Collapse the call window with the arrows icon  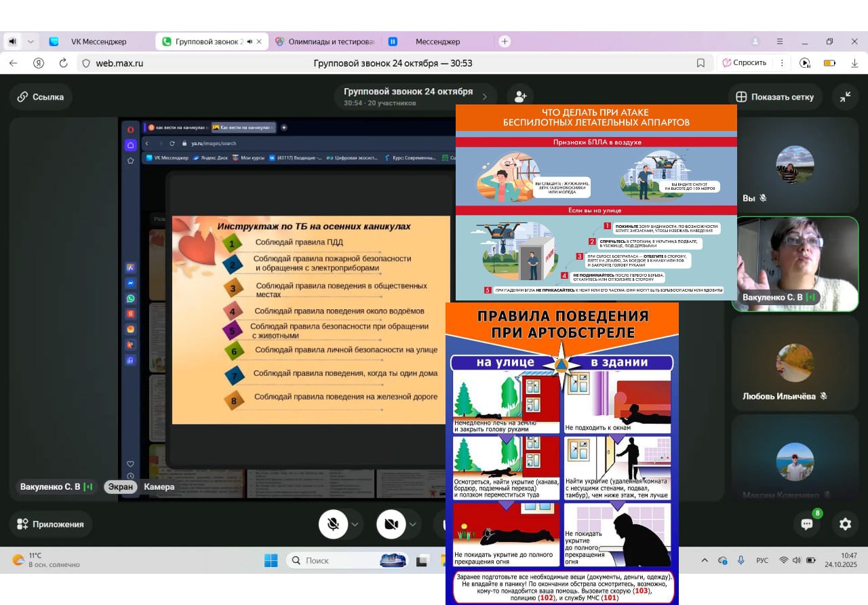(845, 96)
